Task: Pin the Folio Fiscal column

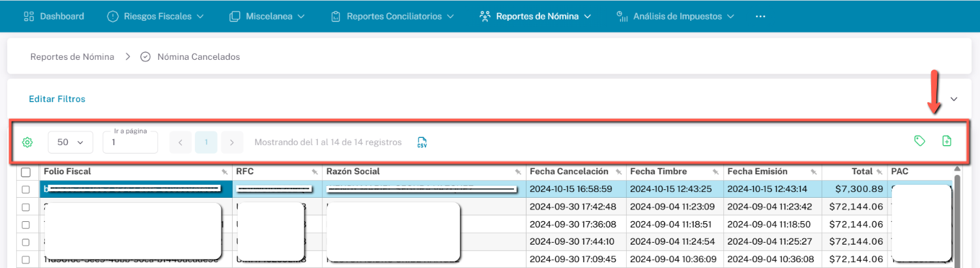Action: (225, 172)
